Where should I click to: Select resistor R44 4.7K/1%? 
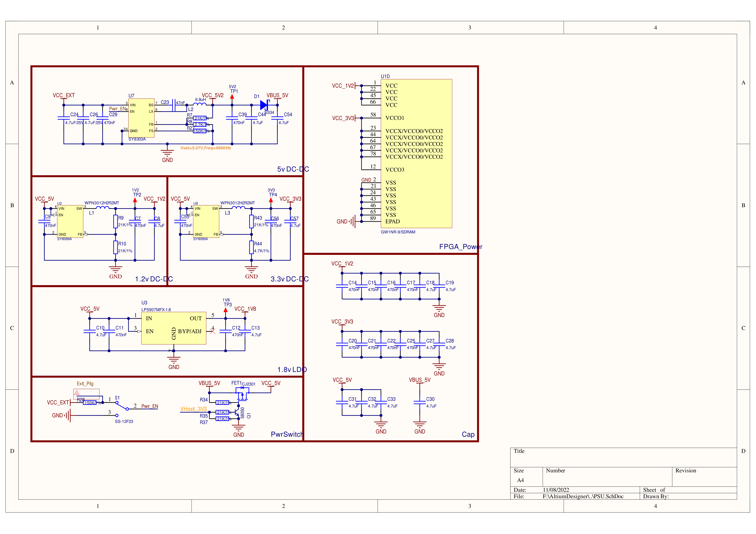click(252, 247)
